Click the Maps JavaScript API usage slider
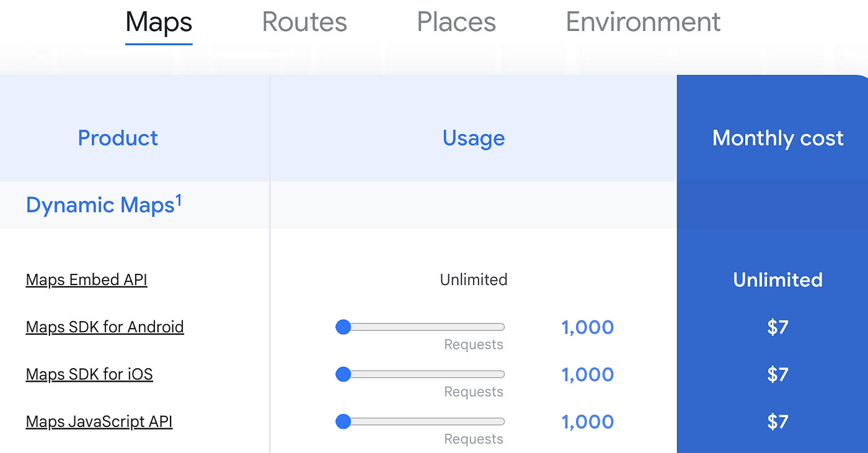This screenshot has width=868, height=453. (x=420, y=421)
